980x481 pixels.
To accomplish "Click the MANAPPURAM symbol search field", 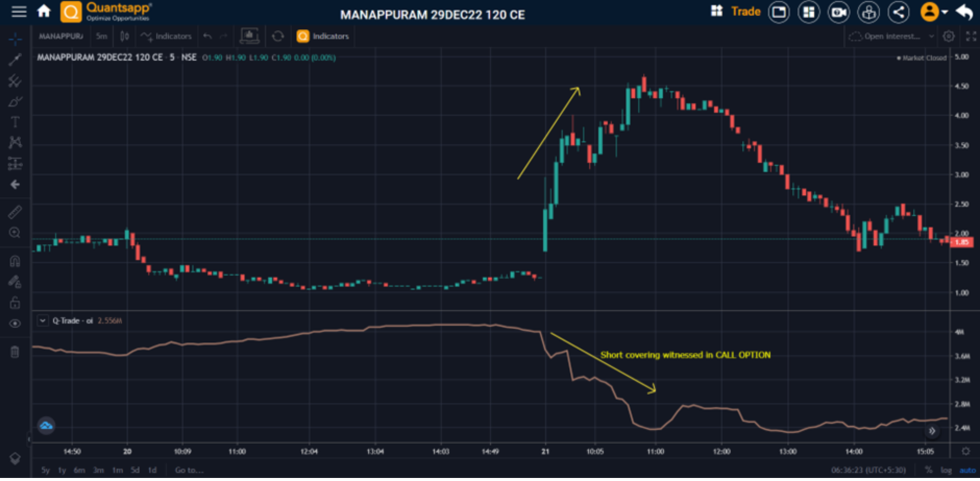I will pos(61,36).
